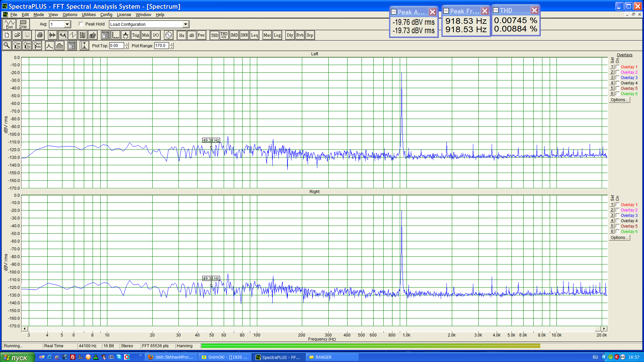Toggle the THD measurement button
The image size is (644, 362).
[214, 35]
